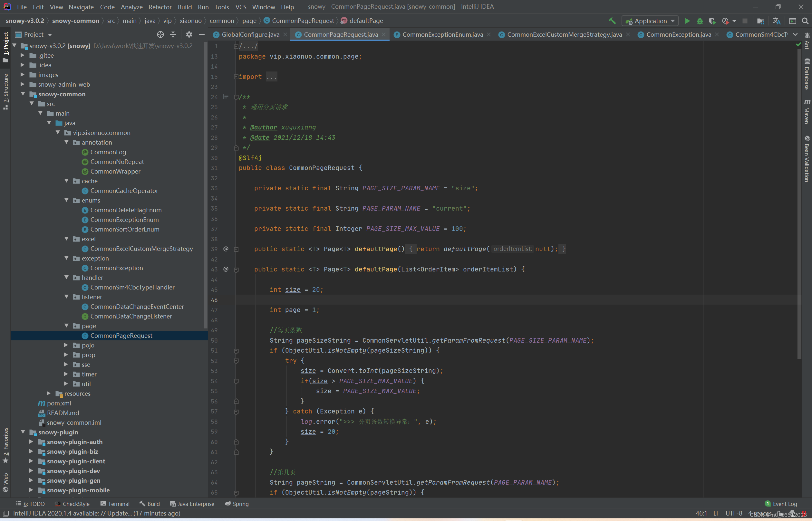The height and width of the screenshot is (521, 812).
Task: Click the Build project hammer icon
Action: pyautogui.click(x=612, y=21)
